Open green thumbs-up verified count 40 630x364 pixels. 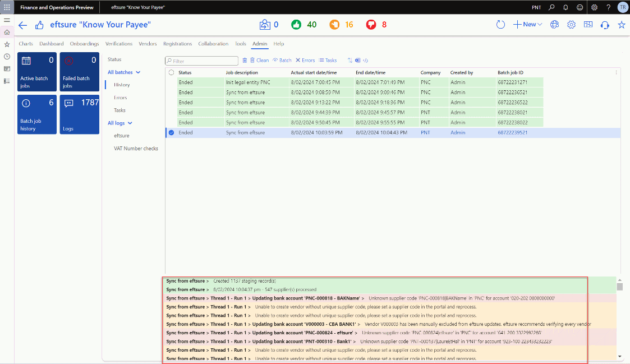click(x=296, y=25)
